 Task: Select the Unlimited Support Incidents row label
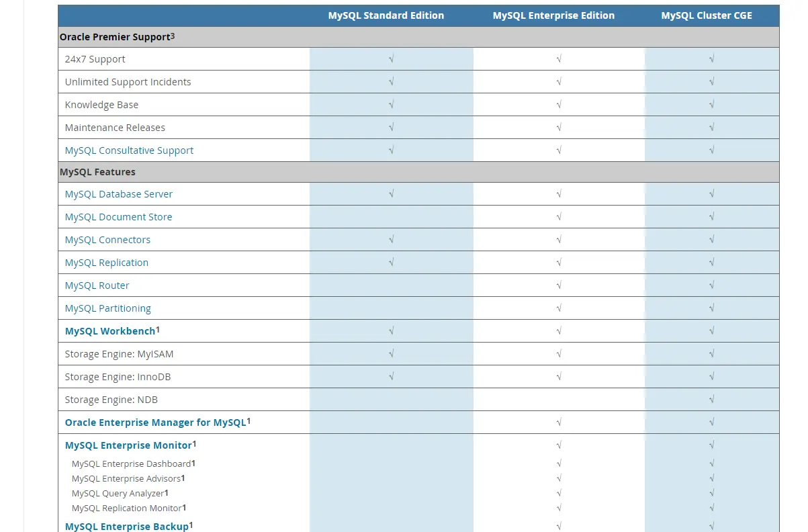tap(128, 82)
